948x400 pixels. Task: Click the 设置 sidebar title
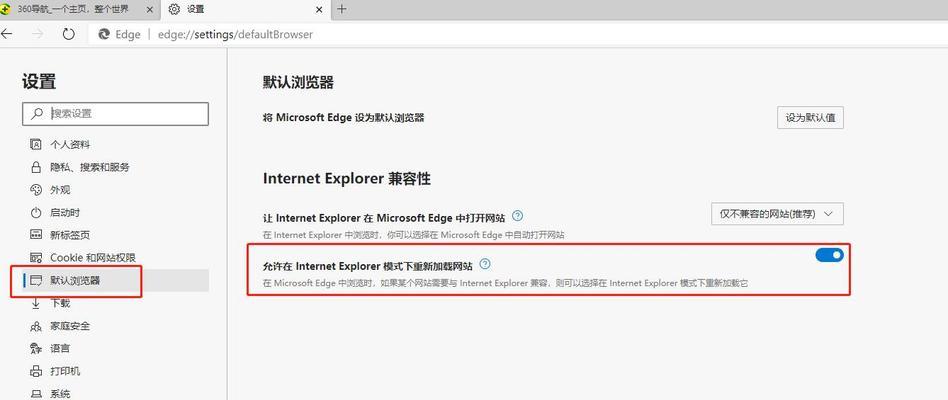tap(39, 82)
